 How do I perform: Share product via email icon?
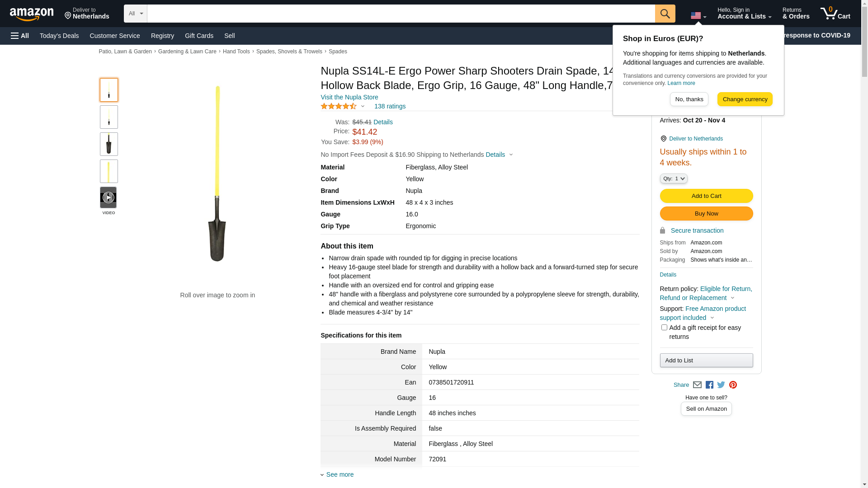click(697, 385)
